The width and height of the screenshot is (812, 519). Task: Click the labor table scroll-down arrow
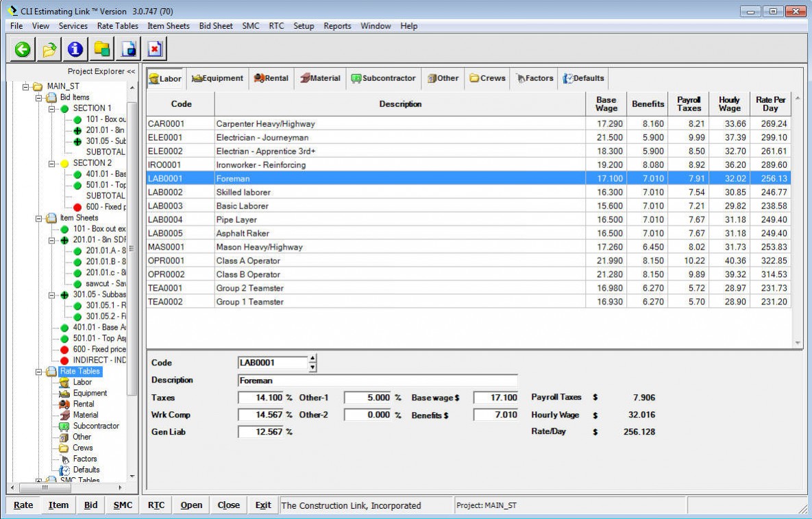(x=798, y=343)
